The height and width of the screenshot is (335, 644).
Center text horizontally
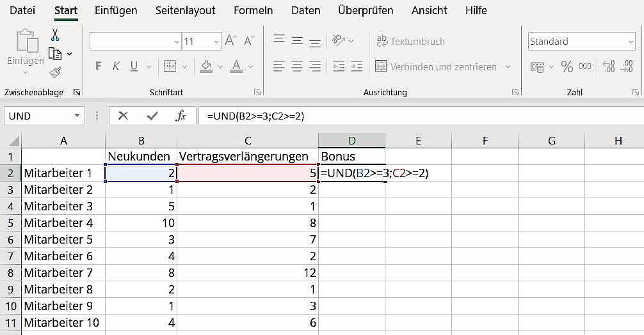[x=297, y=66]
